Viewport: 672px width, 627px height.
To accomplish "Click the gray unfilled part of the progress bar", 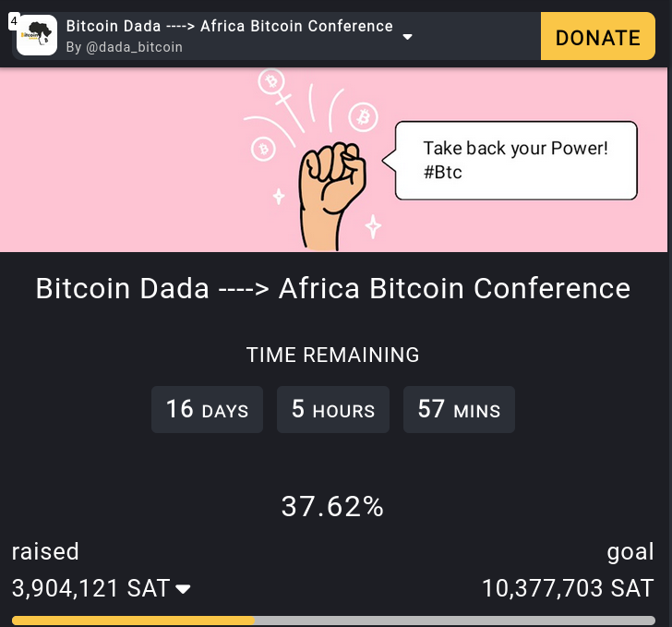I will click(455, 621).
